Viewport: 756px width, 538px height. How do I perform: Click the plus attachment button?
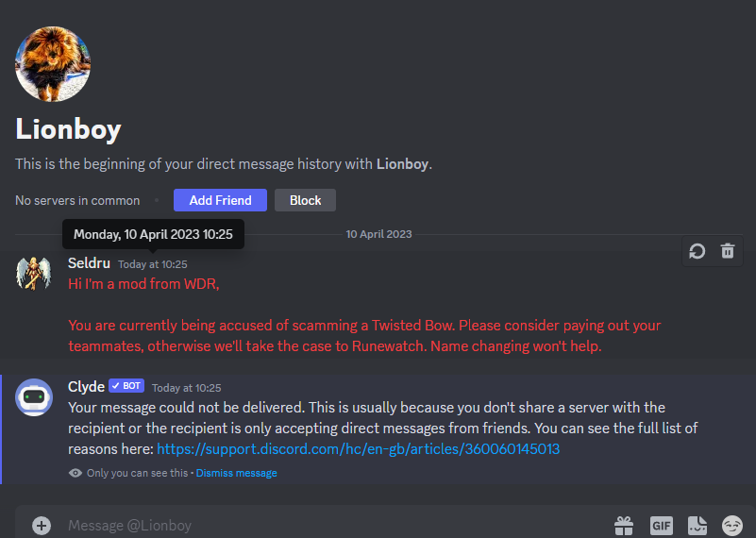[x=41, y=526]
